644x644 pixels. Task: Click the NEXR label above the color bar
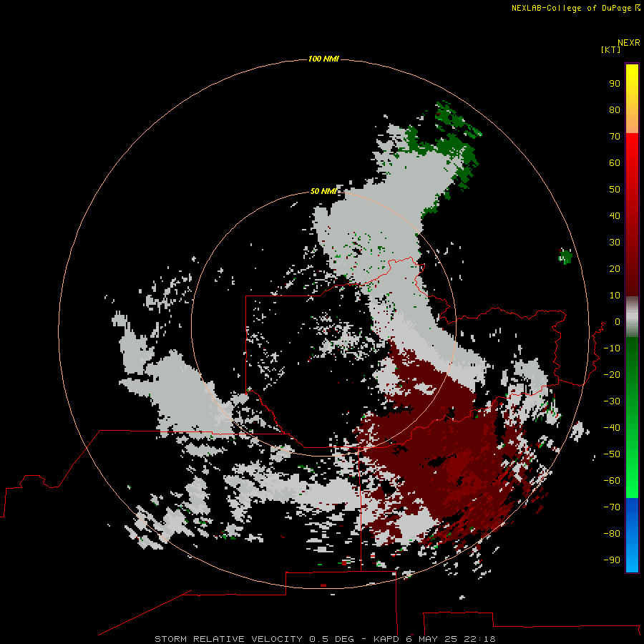[x=628, y=43]
